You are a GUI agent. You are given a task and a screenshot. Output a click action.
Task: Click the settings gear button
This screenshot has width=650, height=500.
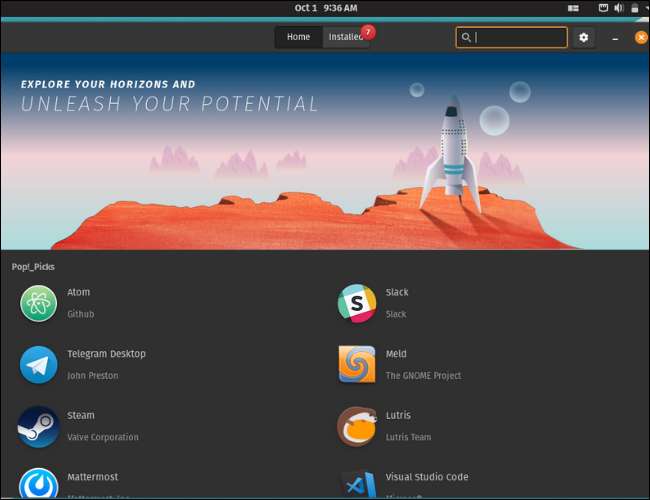(583, 38)
